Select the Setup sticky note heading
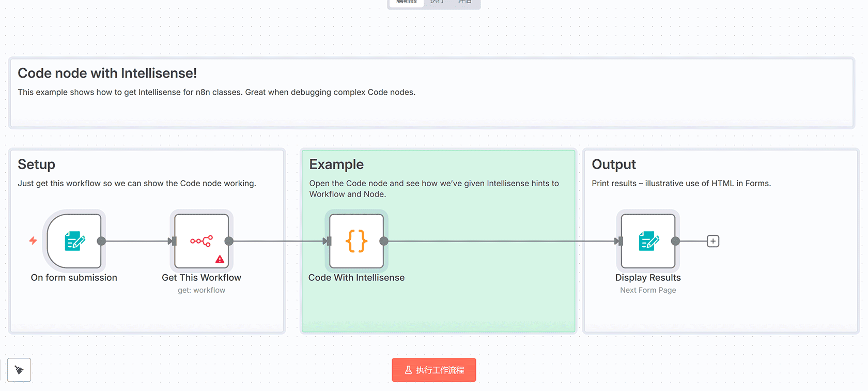The height and width of the screenshot is (391, 868). tap(36, 164)
